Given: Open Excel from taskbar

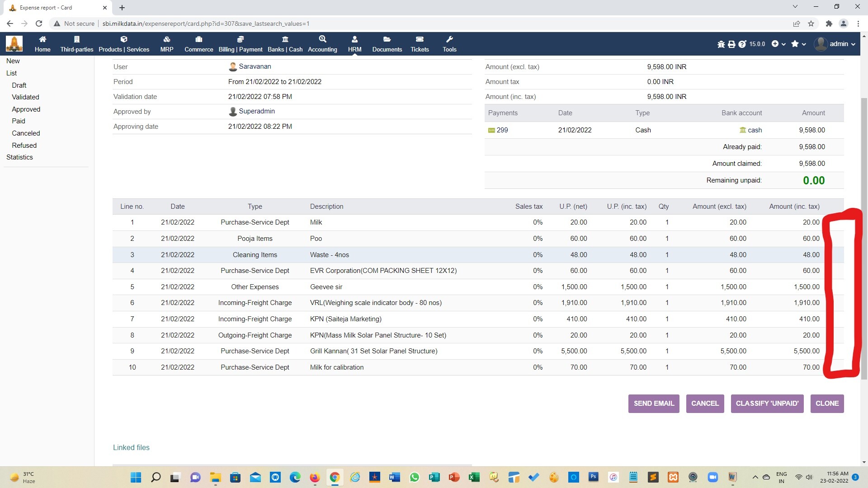Looking at the screenshot, I should [474, 477].
